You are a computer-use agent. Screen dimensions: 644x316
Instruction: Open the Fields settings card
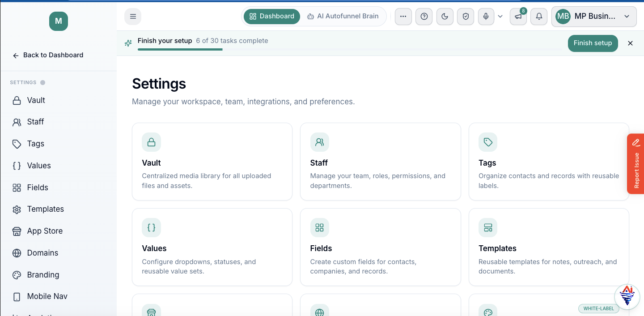(x=380, y=247)
